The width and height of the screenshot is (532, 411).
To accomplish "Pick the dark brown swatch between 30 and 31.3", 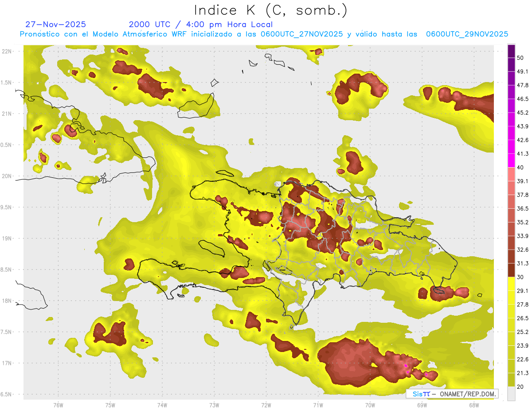I will pos(511,270).
